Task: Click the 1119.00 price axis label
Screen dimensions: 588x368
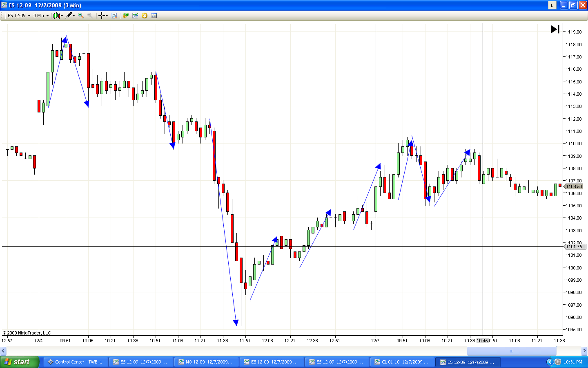Action: pos(573,32)
